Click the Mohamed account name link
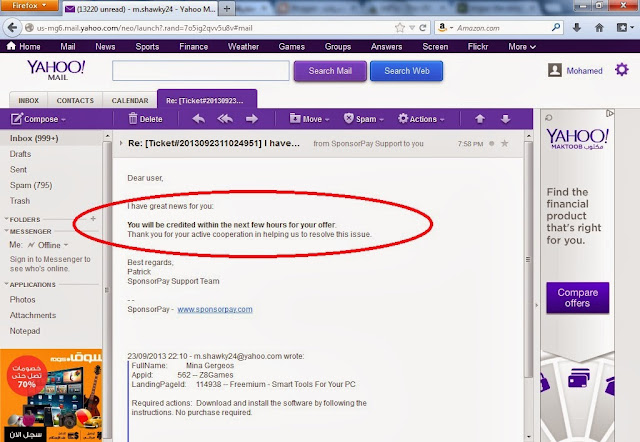 pos(584,71)
